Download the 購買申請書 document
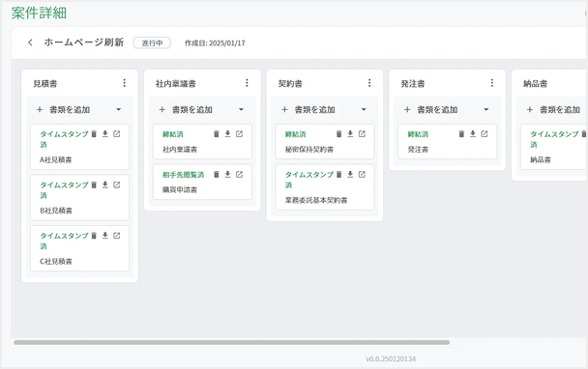 pyautogui.click(x=227, y=174)
